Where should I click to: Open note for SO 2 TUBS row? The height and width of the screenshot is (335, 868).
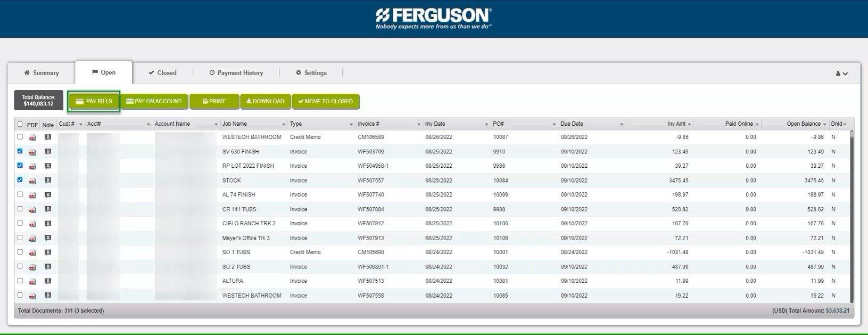click(48, 267)
